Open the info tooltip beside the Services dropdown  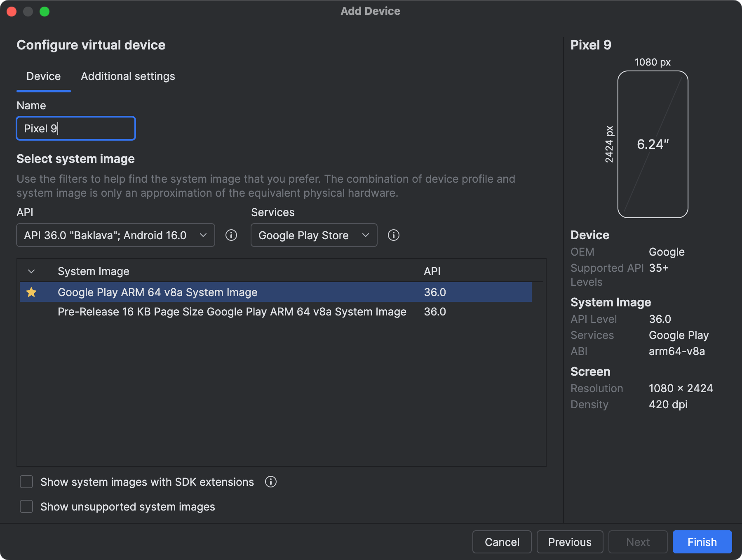coord(394,235)
